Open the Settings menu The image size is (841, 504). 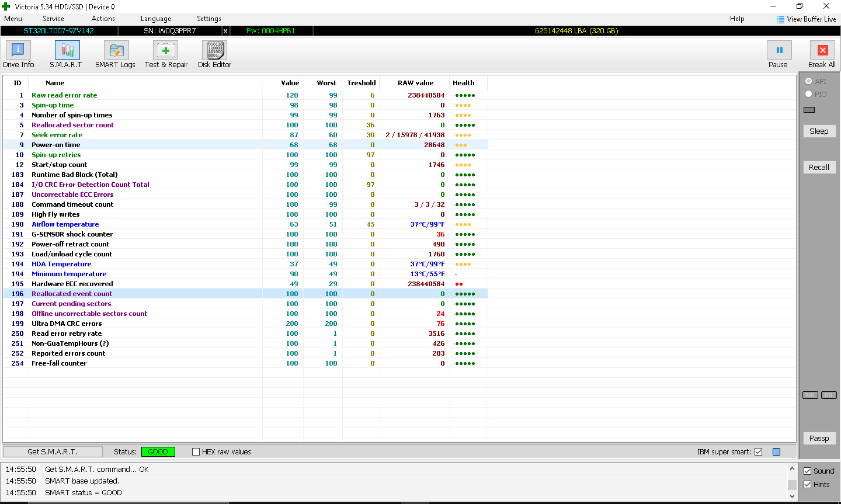(x=209, y=19)
